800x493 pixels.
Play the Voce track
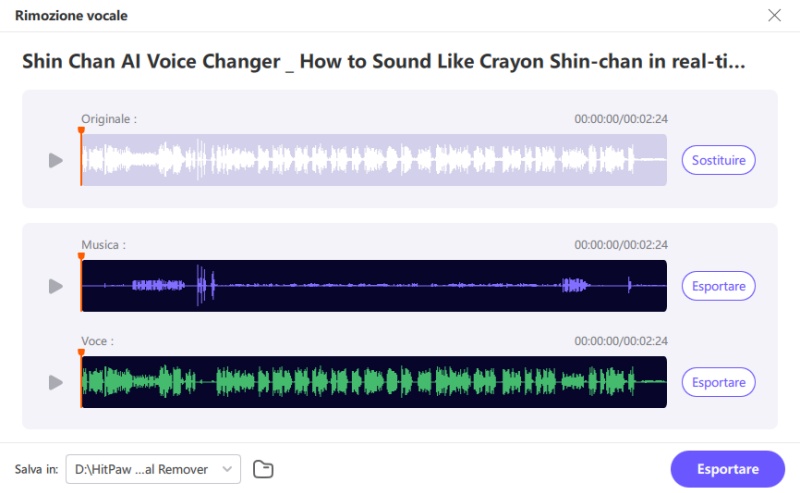[56, 382]
